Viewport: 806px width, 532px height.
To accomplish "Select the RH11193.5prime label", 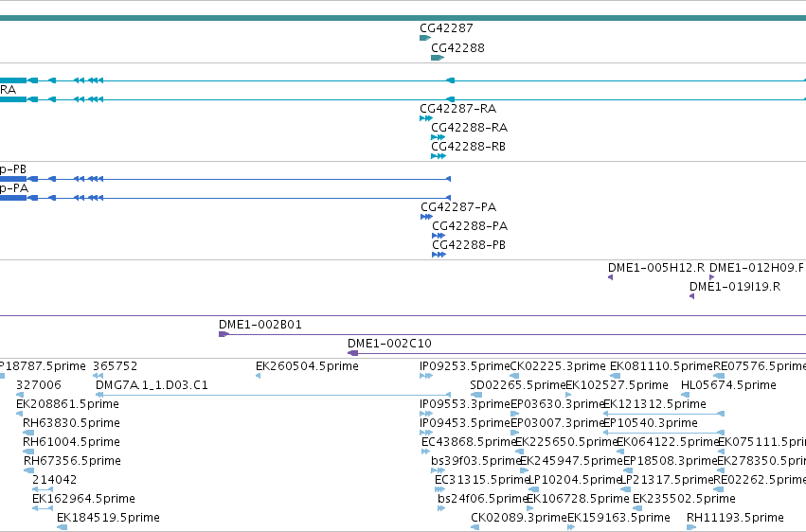I will click(x=735, y=518).
